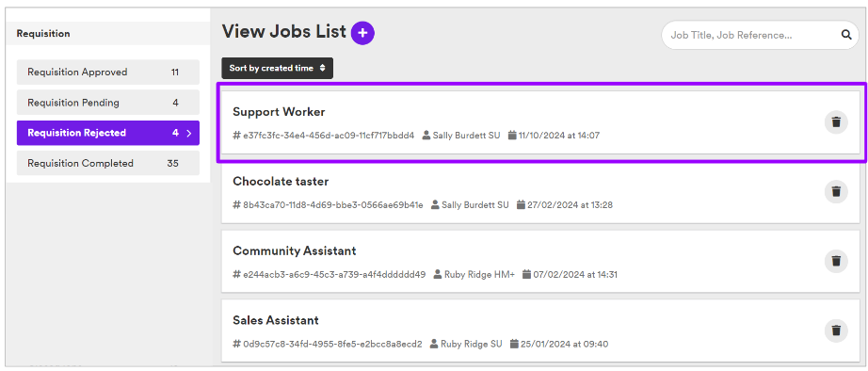Delete the Chocolate taster job via trash icon
The width and height of the screenshot is (868, 371).
836,192
